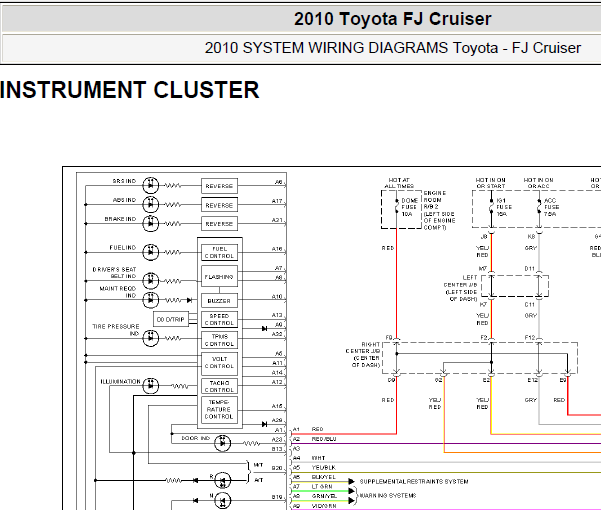The width and height of the screenshot is (601, 510).
Task: Click the 'DOOR IND' label
Action: tap(195, 438)
